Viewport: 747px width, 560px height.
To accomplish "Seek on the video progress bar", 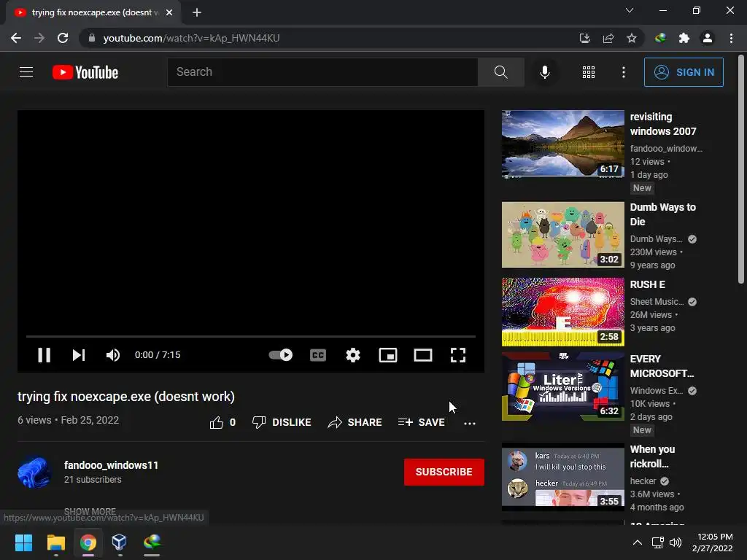I will tap(251, 336).
